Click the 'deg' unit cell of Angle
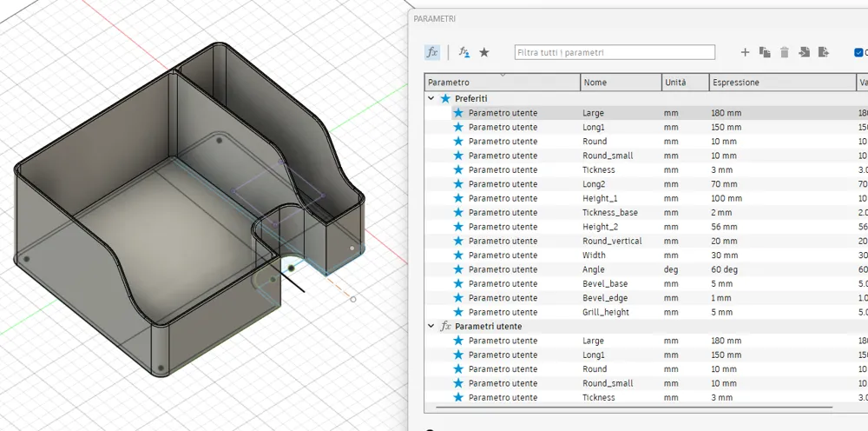 671,269
